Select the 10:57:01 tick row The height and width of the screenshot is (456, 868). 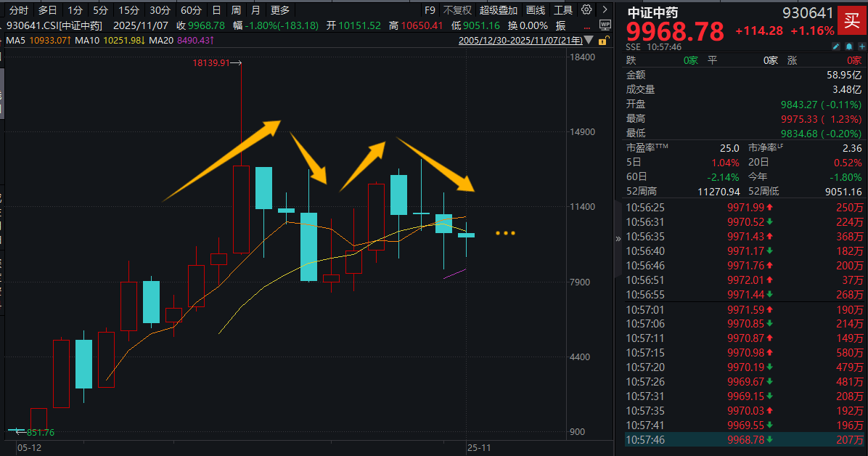click(744, 310)
